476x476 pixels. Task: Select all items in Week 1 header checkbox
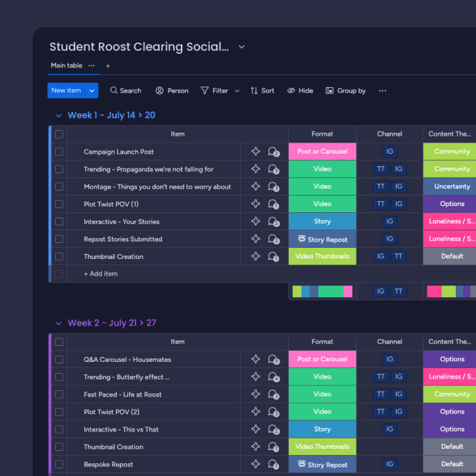59,134
